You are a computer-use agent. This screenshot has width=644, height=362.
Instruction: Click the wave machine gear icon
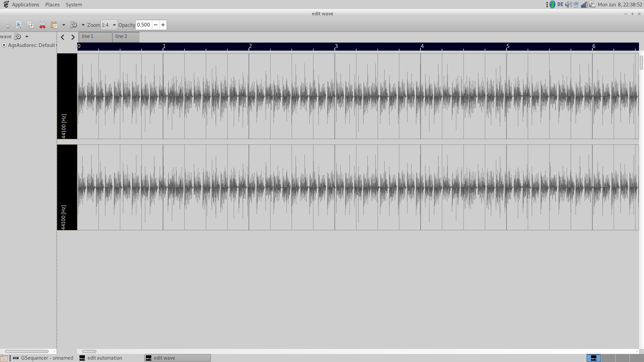click(x=18, y=37)
